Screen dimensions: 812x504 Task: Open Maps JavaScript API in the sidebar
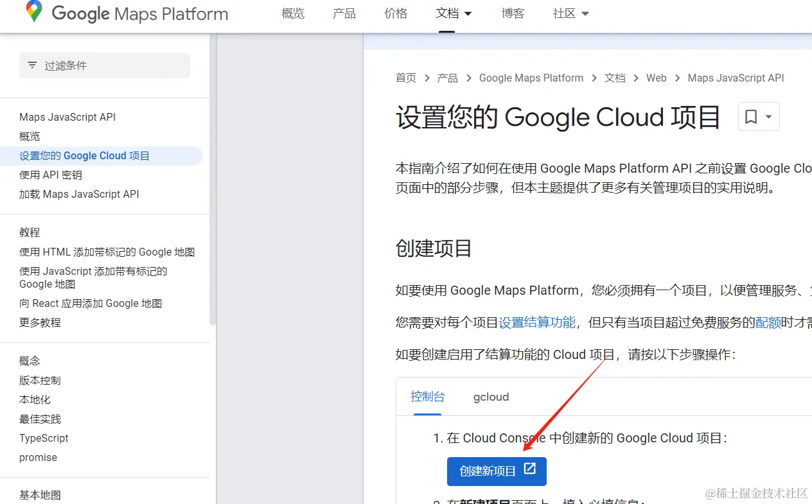point(67,117)
